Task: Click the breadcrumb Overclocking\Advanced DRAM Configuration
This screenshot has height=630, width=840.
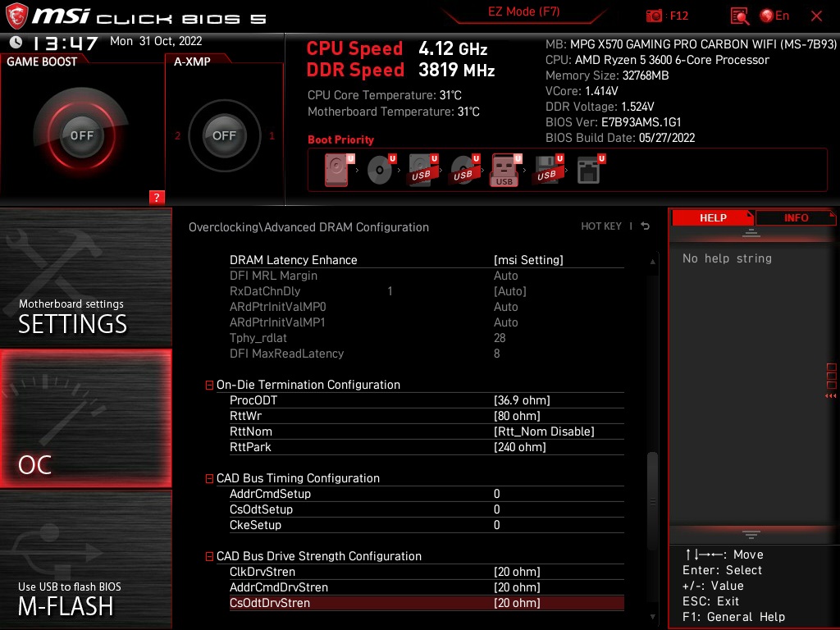Action: coord(308,227)
